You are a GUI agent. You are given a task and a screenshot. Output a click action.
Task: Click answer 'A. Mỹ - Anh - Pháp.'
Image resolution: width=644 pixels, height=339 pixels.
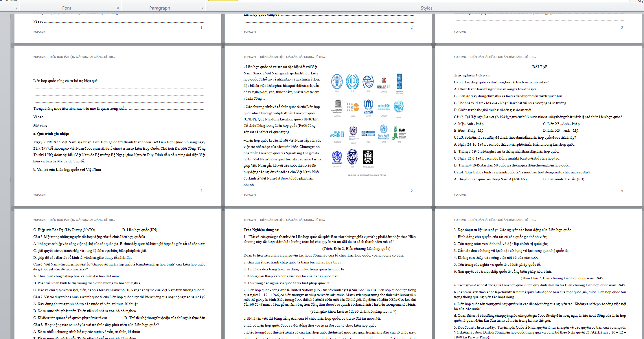(x=469, y=124)
